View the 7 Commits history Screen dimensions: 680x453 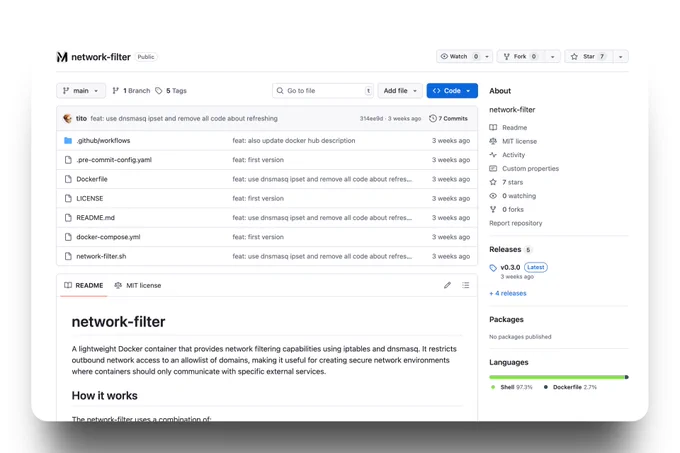[448, 118]
